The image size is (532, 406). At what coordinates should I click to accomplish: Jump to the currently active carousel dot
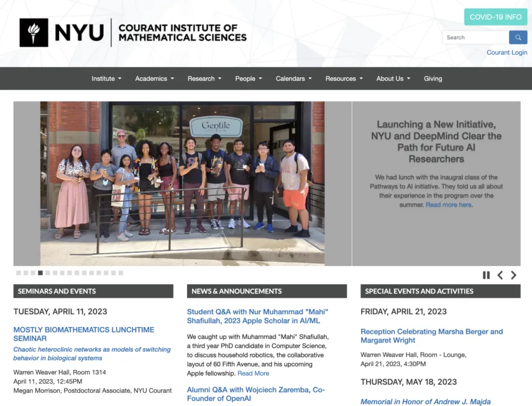point(40,273)
